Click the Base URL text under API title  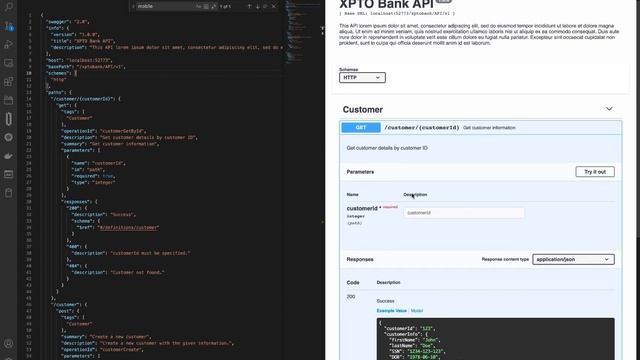[397, 13]
